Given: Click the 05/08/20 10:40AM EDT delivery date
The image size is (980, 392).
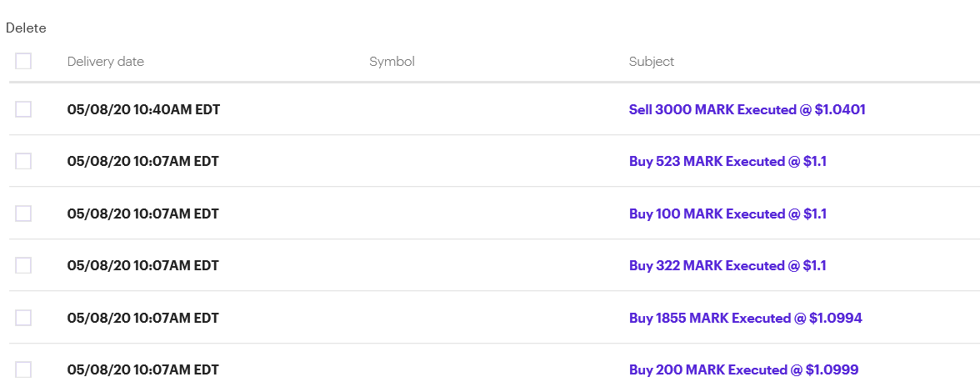Looking at the screenshot, I should (x=143, y=109).
